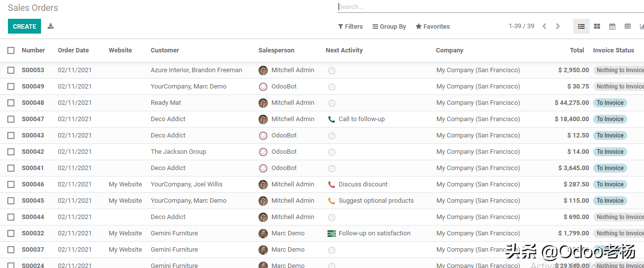Open the calendar view
This screenshot has height=268, width=644.
(x=612, y=26)
